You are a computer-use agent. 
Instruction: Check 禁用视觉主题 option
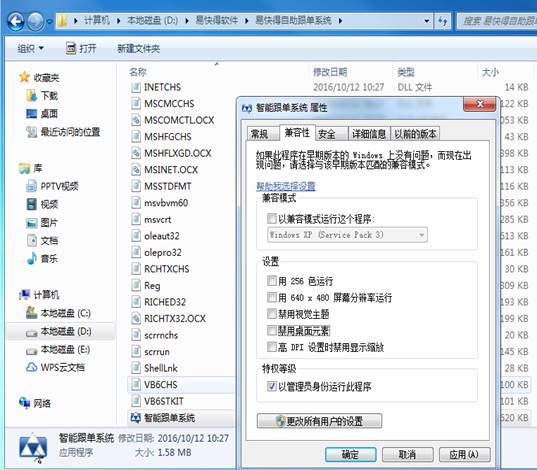[x=272, y=313]
